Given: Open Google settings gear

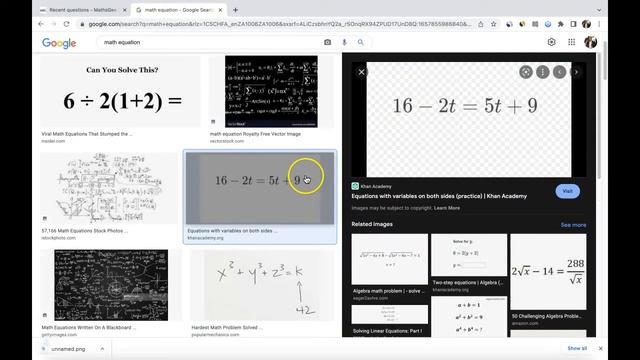Looking at the screenshot, I should pyautogui.click(x=551, y=42).
